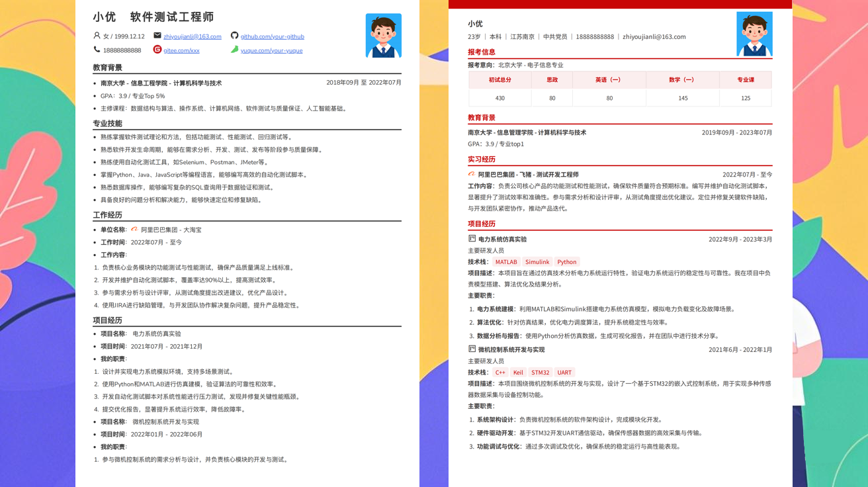Image resolution: width=868 pixels, height=487 pixels.
Task: Click the Keil tech stack tag
Action: pos(518,373)
